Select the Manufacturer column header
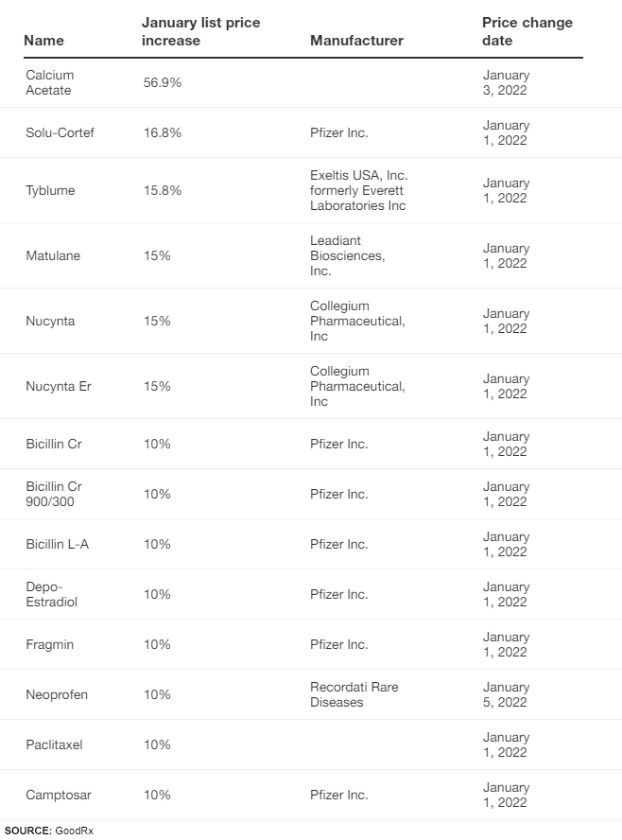This screenshot has height=840, width=622. 356,41
